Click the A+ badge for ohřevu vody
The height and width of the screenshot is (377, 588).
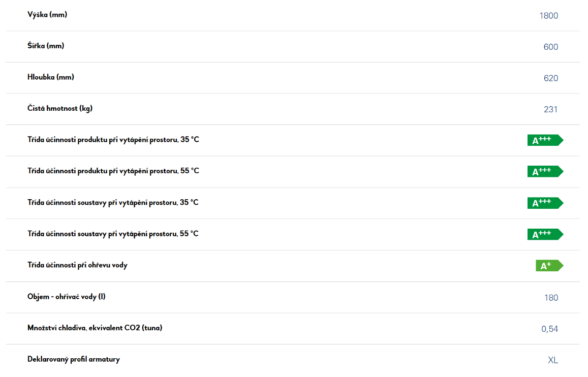coord(549,266)
